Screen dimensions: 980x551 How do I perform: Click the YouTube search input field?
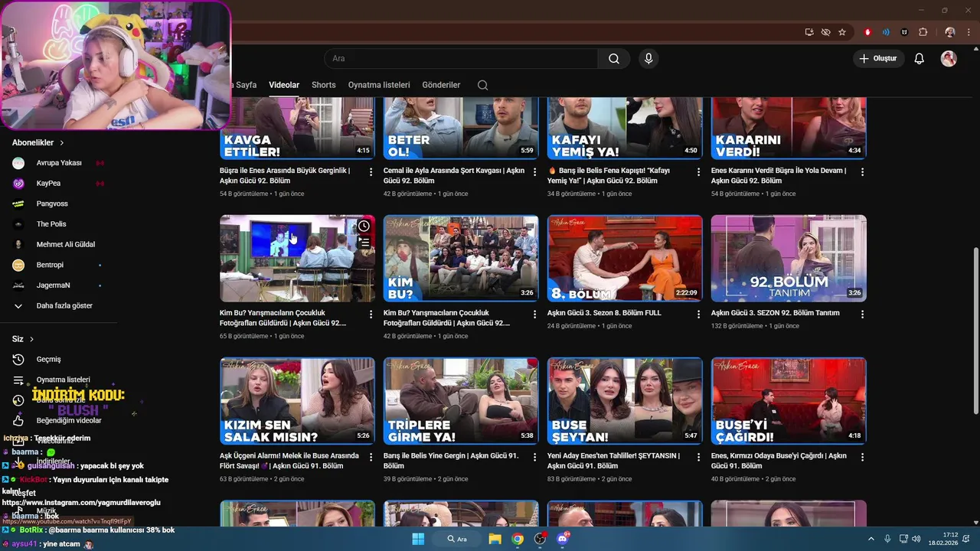coord(461,59)
